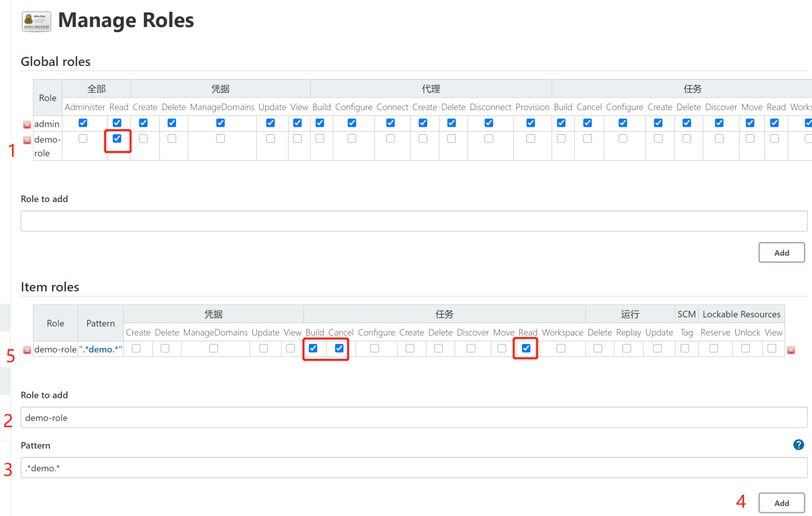The height and width of the screenshot is (516, 812).
Task: Uncheck Administer for the admin role
Action: pos(83,123)
